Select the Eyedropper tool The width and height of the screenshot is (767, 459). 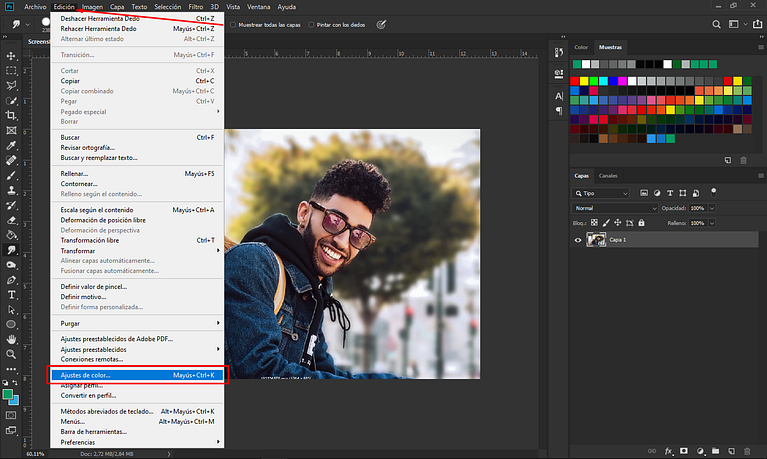tap(11, 145)
